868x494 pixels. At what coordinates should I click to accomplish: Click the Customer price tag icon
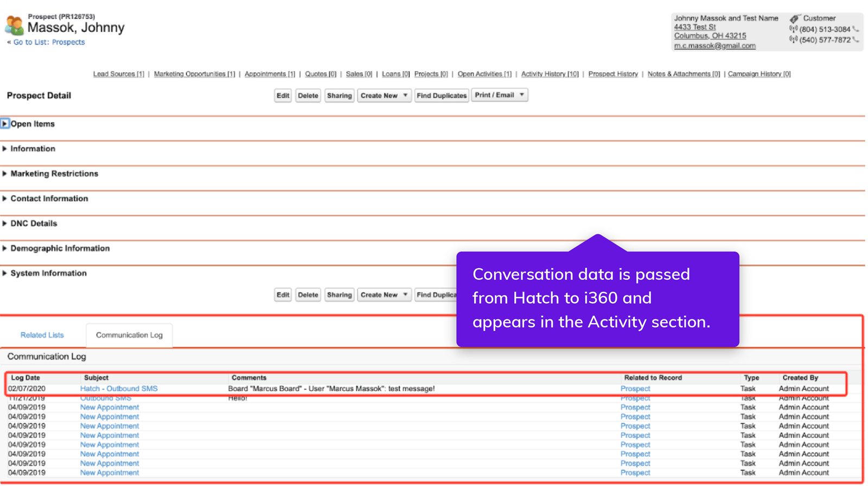click(795, 19)
